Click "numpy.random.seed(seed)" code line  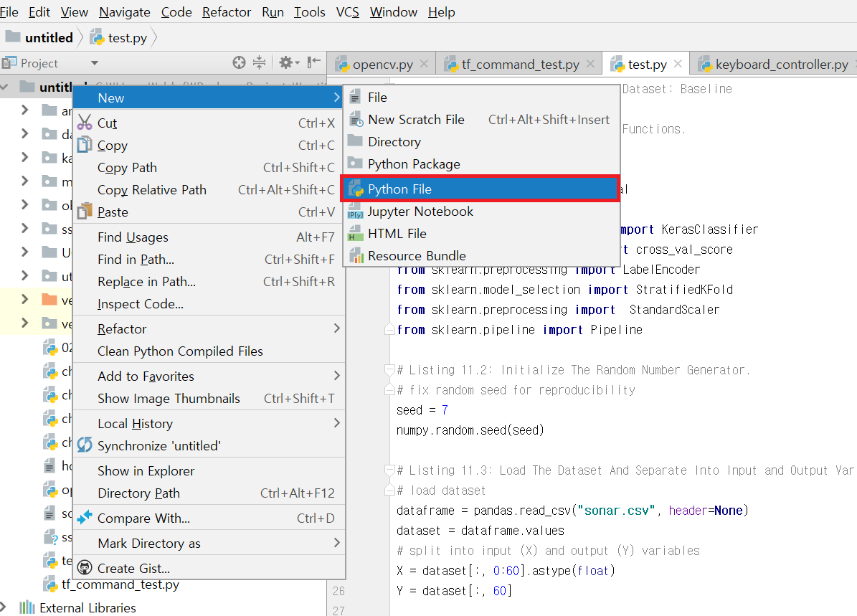[470, 430]
